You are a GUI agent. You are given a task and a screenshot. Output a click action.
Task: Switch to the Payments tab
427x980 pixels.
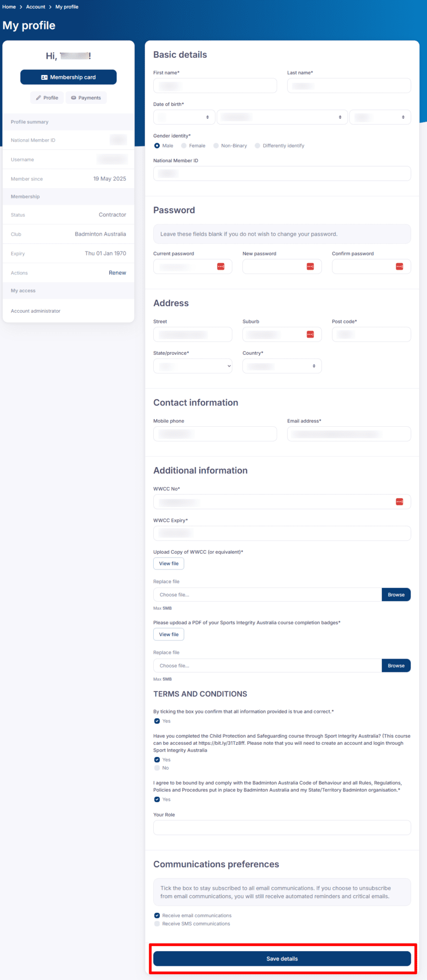[x=86, y=98]
